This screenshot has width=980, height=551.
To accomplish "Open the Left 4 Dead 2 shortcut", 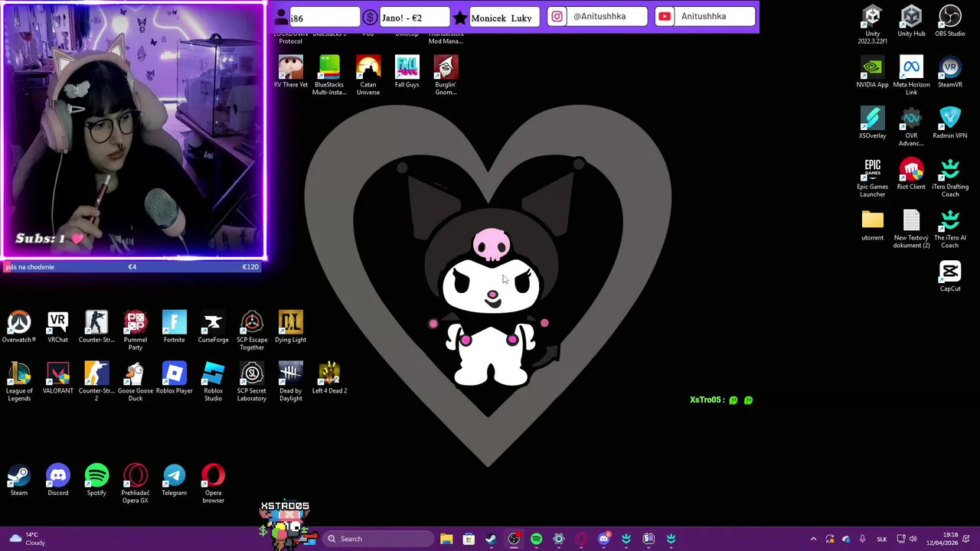I will point(329,379).
